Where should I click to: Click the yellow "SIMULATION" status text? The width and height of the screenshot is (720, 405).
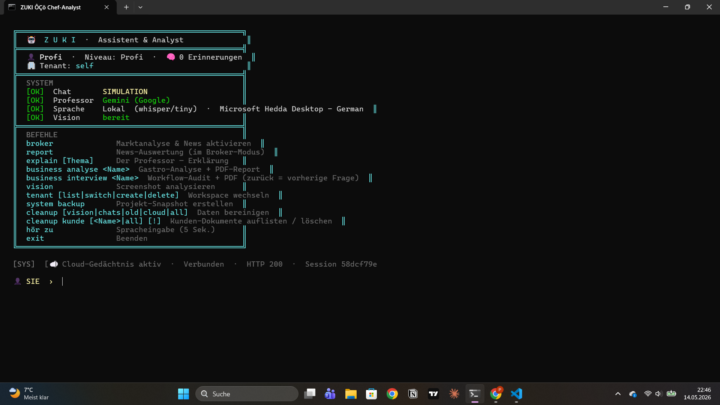click(x=125, y=92)
